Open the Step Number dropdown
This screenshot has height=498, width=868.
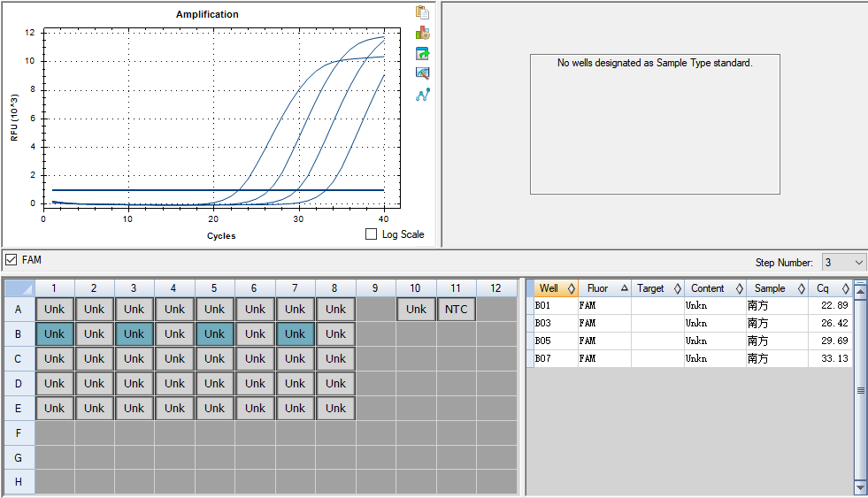coord(843,263)
